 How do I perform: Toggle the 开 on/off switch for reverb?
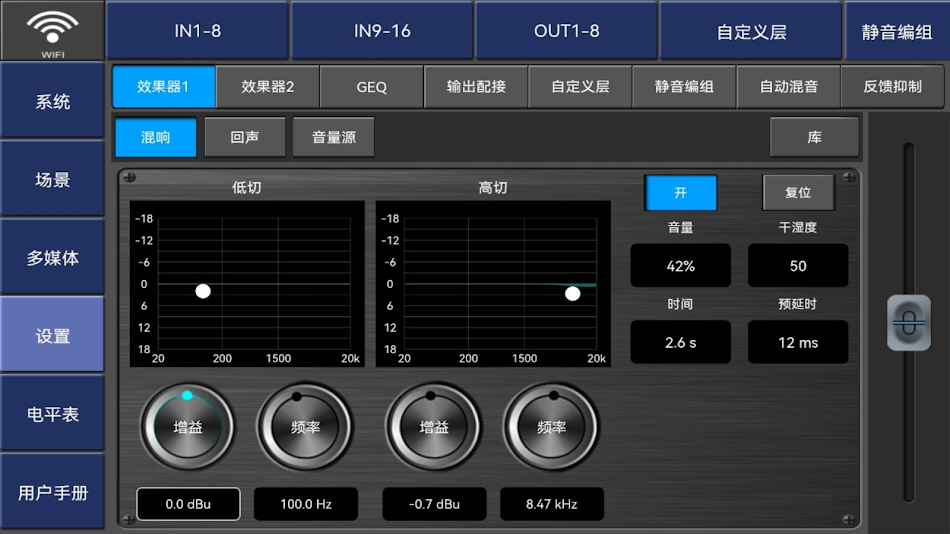[x=680, y=193]
